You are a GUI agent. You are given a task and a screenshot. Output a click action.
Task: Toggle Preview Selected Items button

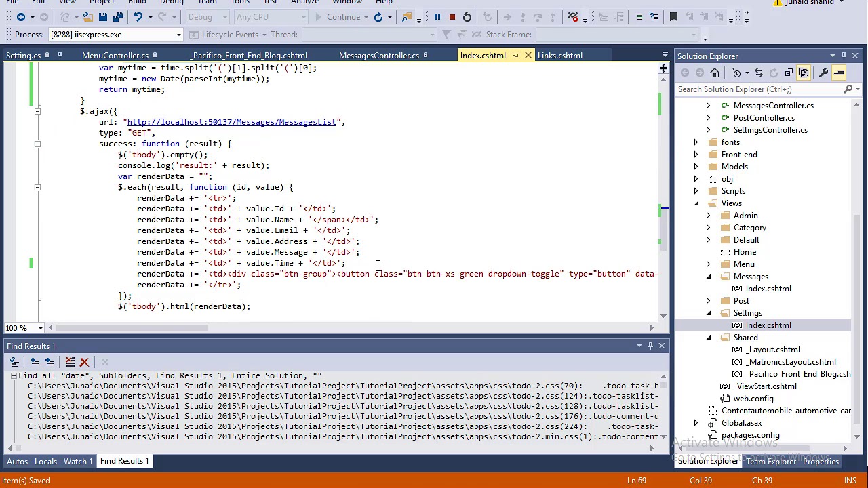click(839, 73)
